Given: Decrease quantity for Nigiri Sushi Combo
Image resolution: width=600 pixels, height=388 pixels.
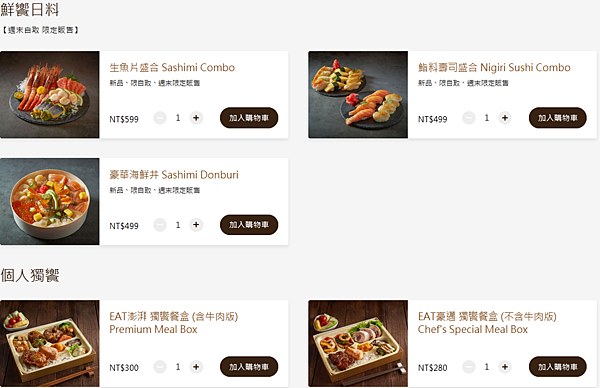Looking at the screenshot, I should tap(469, 118).
